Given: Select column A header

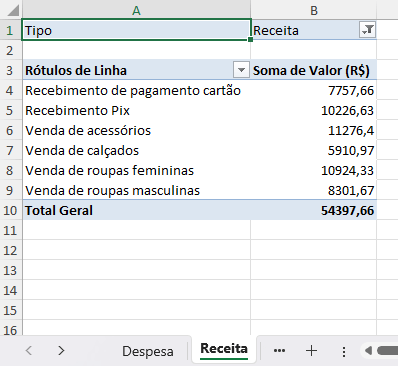Looking at the screenshot, I should [136, 10].
